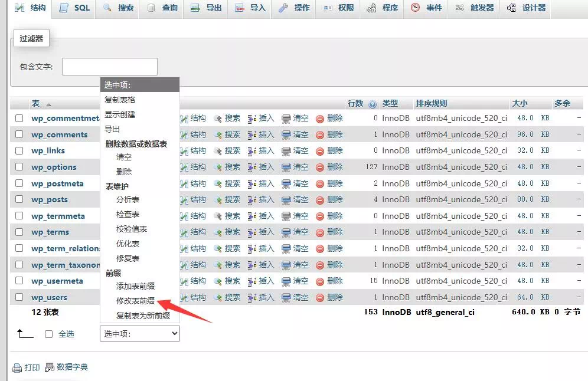Viewport: 588px width, 381px height.
Task: Click the 数据字典 icon
Action: (49, 367)
